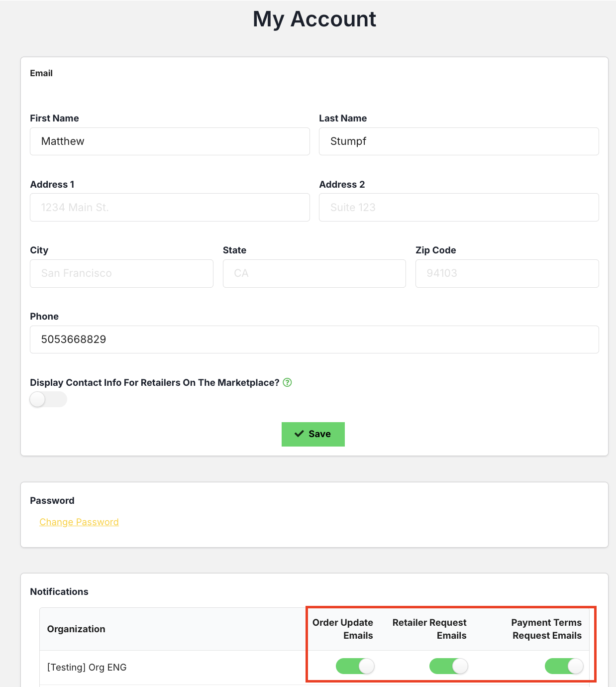Click the Address 1 input field
The width and height of the screenshot is (616, 687).
tap(170, 208)
